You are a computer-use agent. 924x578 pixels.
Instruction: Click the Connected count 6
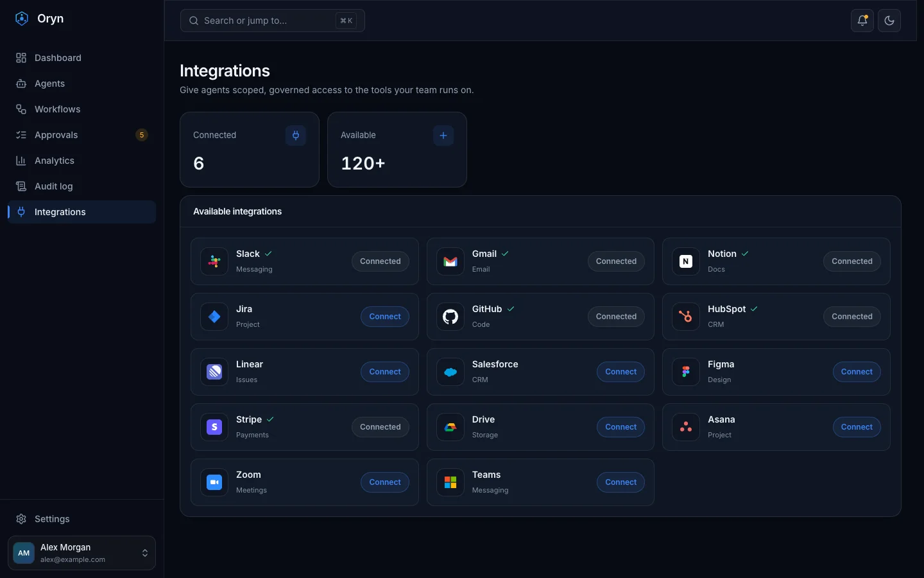click(199, 164)
